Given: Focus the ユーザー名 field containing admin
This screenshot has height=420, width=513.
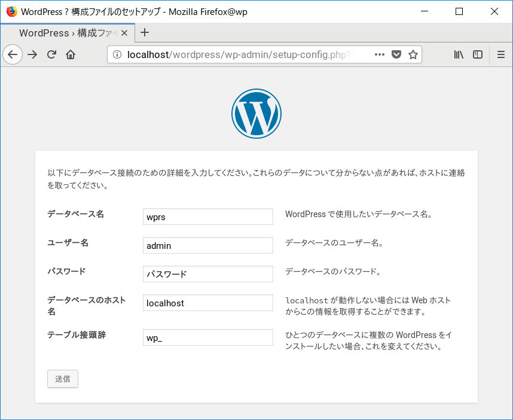Looking at the screenshot, I should click(x=208, y=245).
